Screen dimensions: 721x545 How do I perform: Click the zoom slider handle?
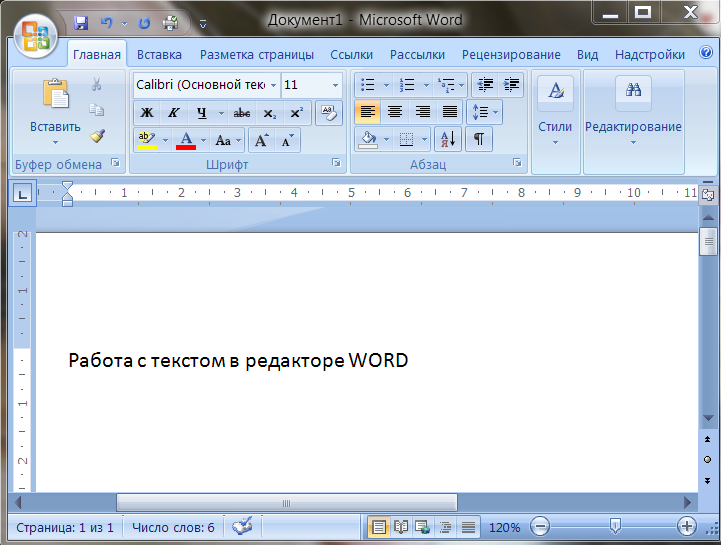point(615,525)
